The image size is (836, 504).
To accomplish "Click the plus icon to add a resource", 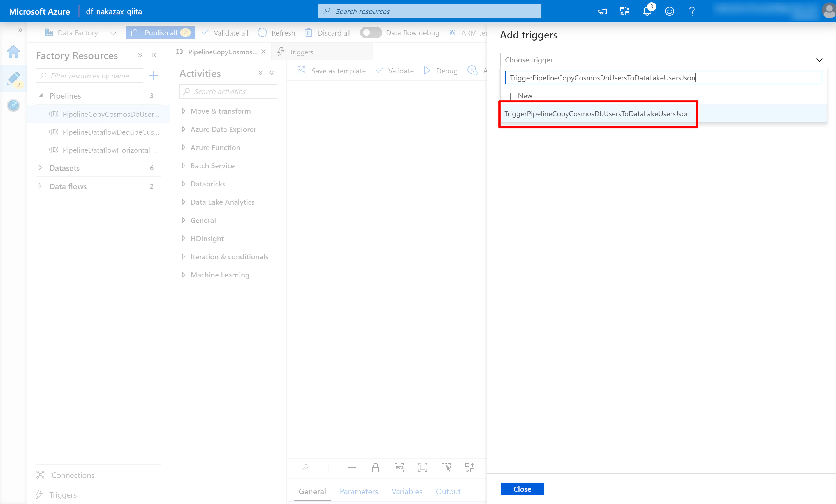I will click(153, 75).
